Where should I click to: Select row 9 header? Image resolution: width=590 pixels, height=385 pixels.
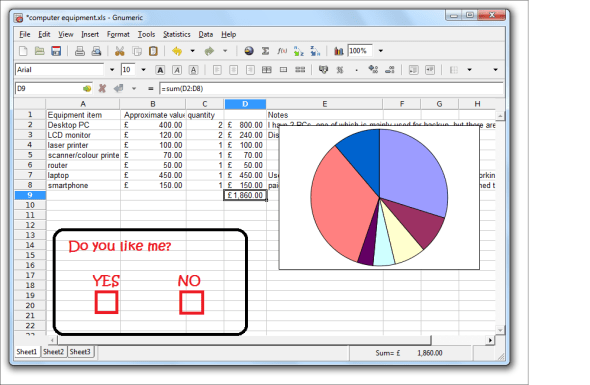pyautogui.click(x=30, y=195)
